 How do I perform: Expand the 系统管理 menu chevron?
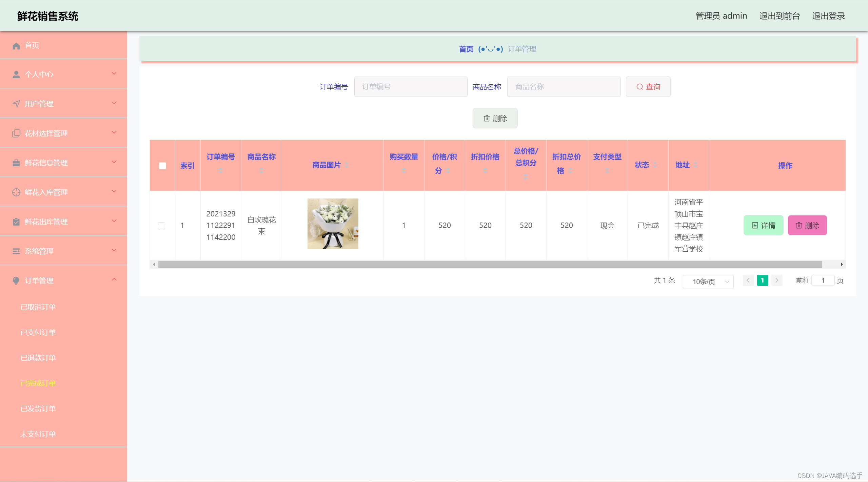click(x=114, y=250)
